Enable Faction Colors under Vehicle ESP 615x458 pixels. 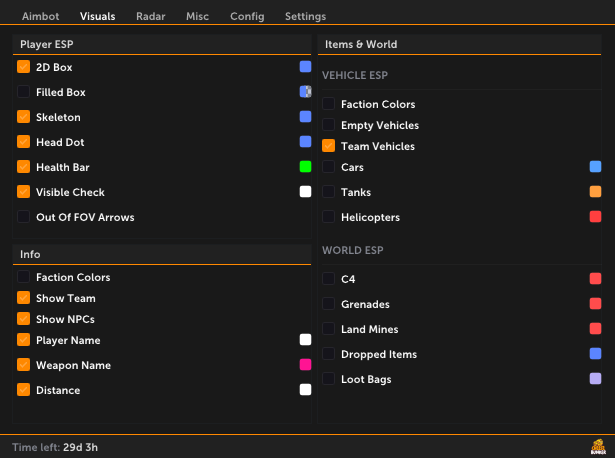(x=328, y=104)
